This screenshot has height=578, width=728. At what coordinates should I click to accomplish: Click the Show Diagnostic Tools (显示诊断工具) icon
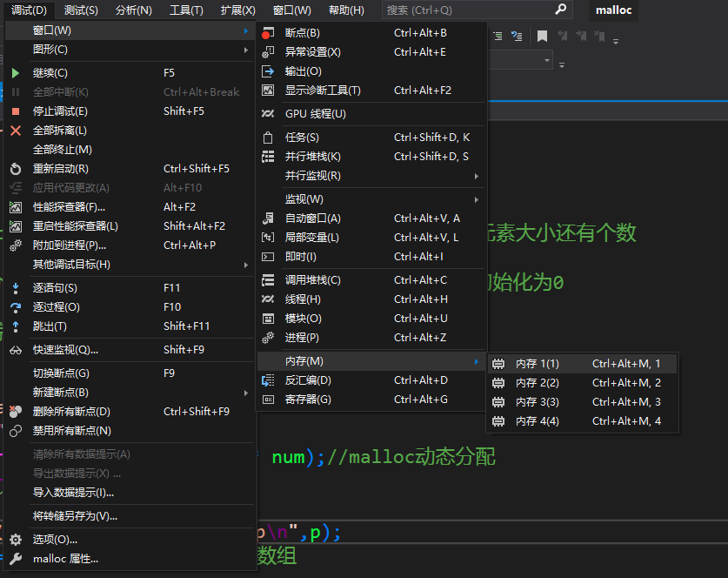tap(268, 91)
